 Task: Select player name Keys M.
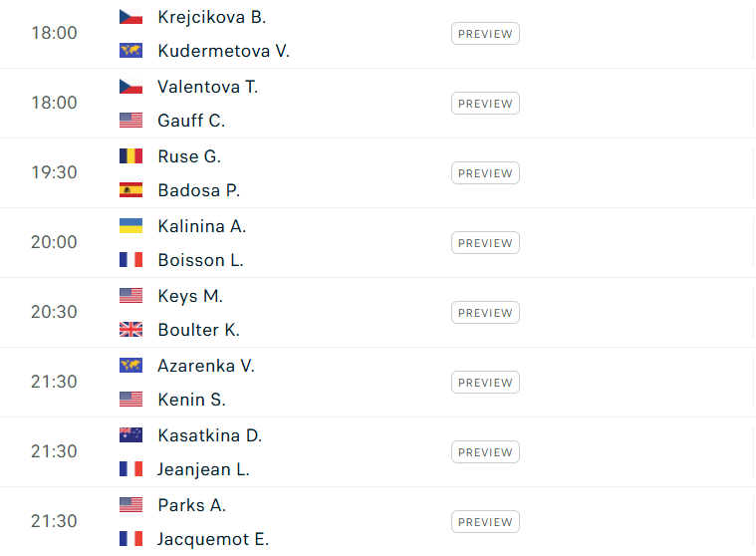click(x=190, y=296)
